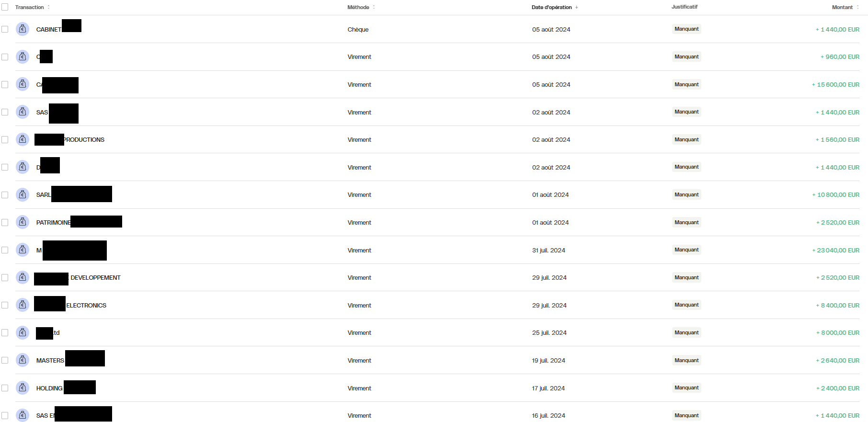The width and height of the screenshot is (868, 422).
Task: Click the money bag icon in DEVELOPPEMENT row
Action: [23, 277]
